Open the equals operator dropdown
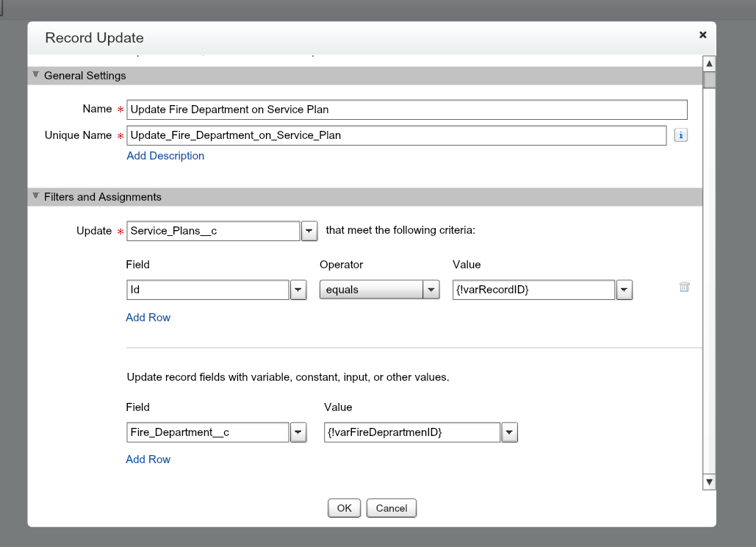Image resolution: width=756 pixels, height=547 pixels. click(431, 290)
